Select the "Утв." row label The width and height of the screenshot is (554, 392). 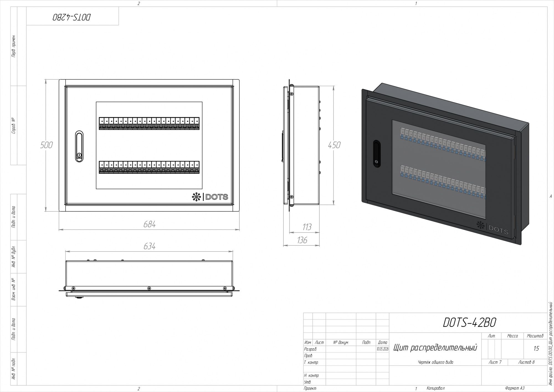click(x=307, y=382)
